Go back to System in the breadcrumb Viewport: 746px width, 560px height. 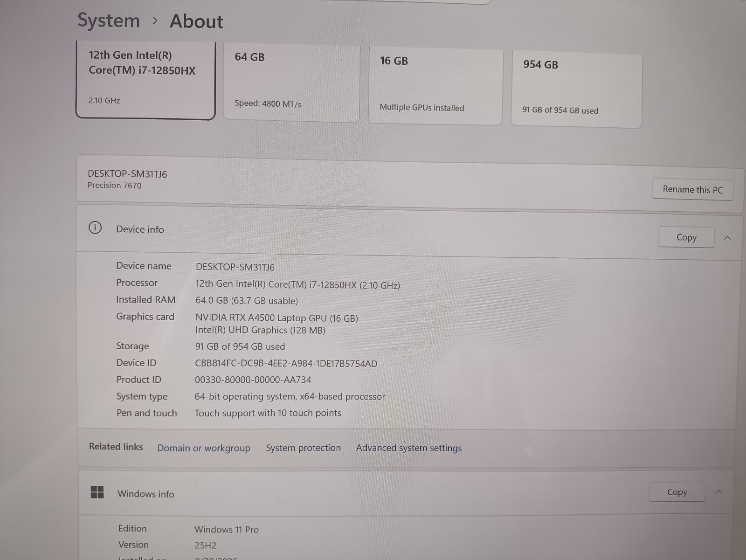click(x=109, y=21)
